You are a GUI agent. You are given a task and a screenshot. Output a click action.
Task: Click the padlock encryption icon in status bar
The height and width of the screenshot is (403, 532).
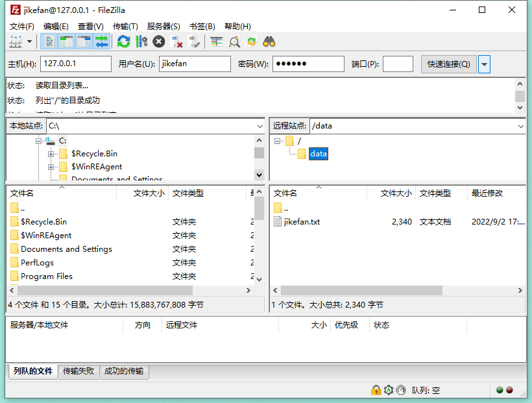coord(376,390)
